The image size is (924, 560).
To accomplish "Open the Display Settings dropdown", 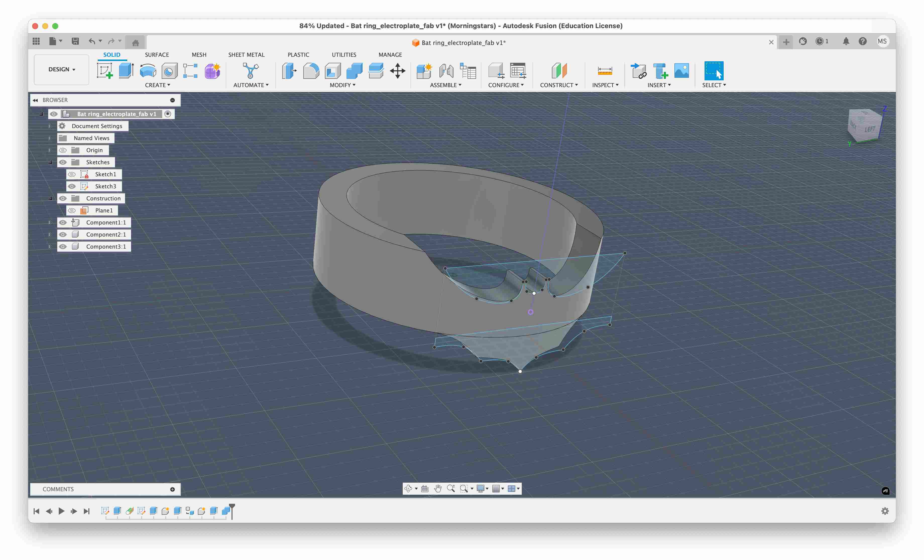I will click(x=482, y=488).
